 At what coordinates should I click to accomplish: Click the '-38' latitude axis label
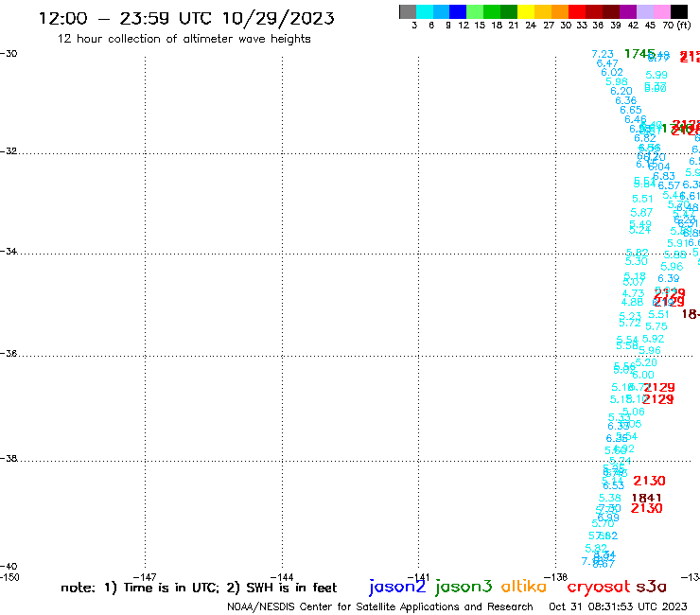9,459
